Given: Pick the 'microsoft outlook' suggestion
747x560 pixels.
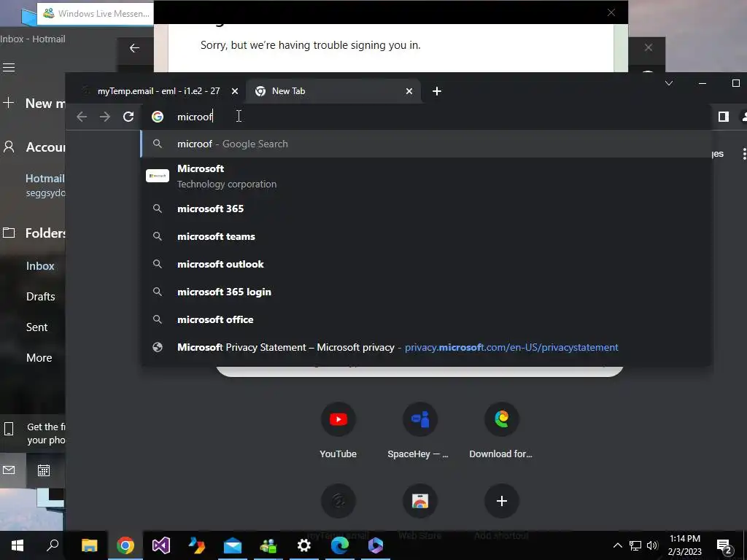Looking at the screenshot, I should (426, 264).
